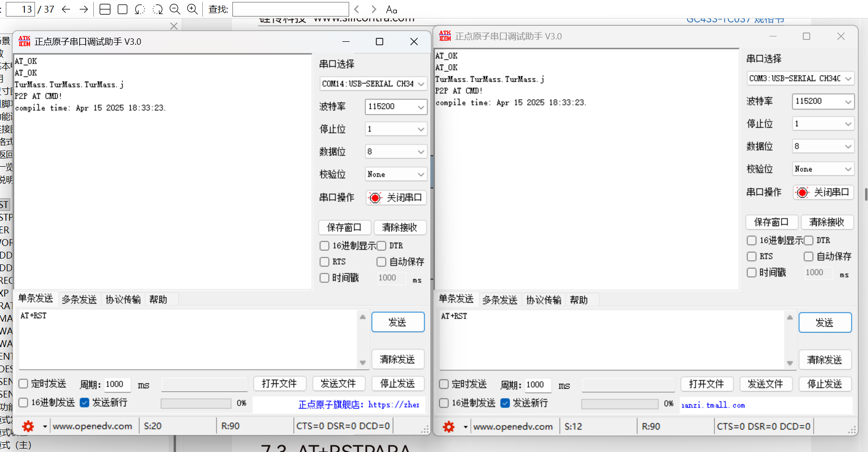The width and height of the screenshot is (868, 452).
Task: Open 波特率 dropdown in COM14 window
Action: pyautogui.click(x=396, y=106)
